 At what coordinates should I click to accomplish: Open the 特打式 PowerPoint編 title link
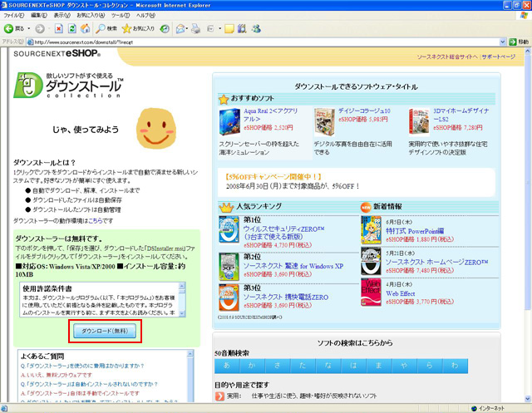click(415, 231)
